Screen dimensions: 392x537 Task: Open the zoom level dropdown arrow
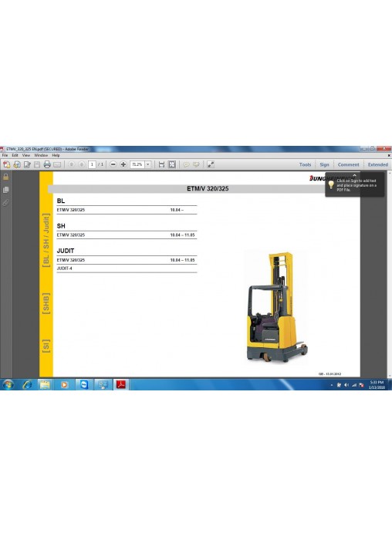(148, 165)
